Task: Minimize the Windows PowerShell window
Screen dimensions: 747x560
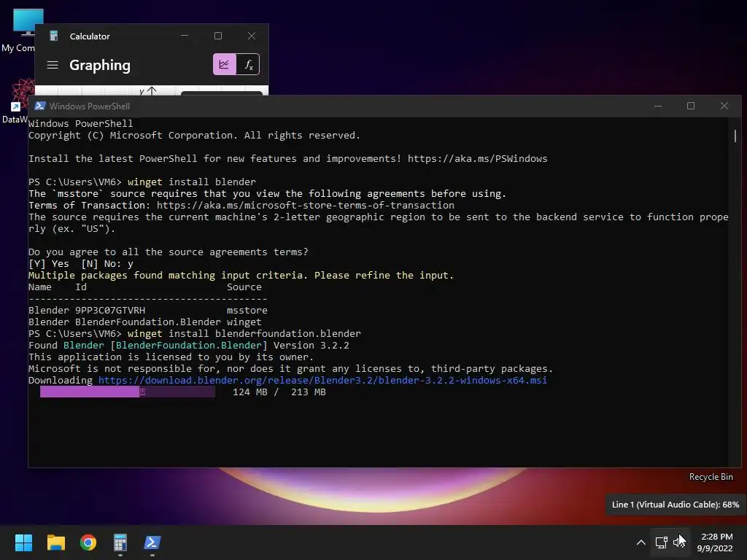Action: pyautogui.click(x=658, y=106)
